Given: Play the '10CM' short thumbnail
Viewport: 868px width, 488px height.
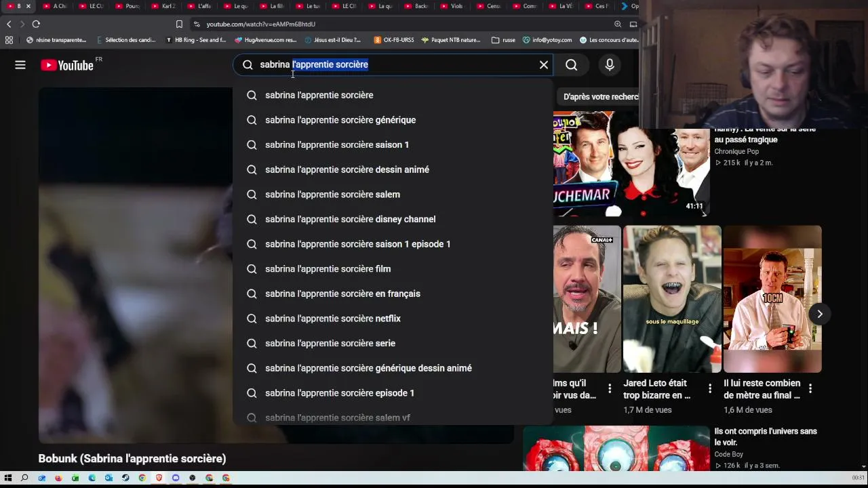Looking at the screenshot, I should (772, 299).
